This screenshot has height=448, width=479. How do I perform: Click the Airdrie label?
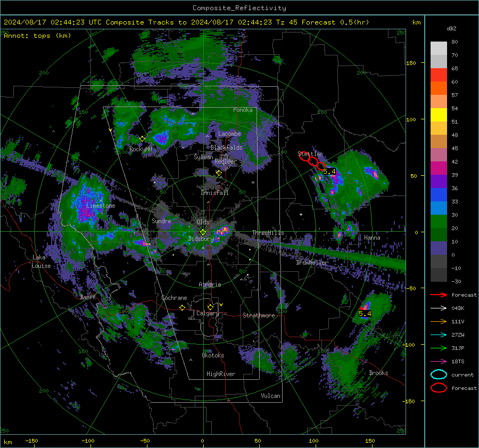click(210, 284)
